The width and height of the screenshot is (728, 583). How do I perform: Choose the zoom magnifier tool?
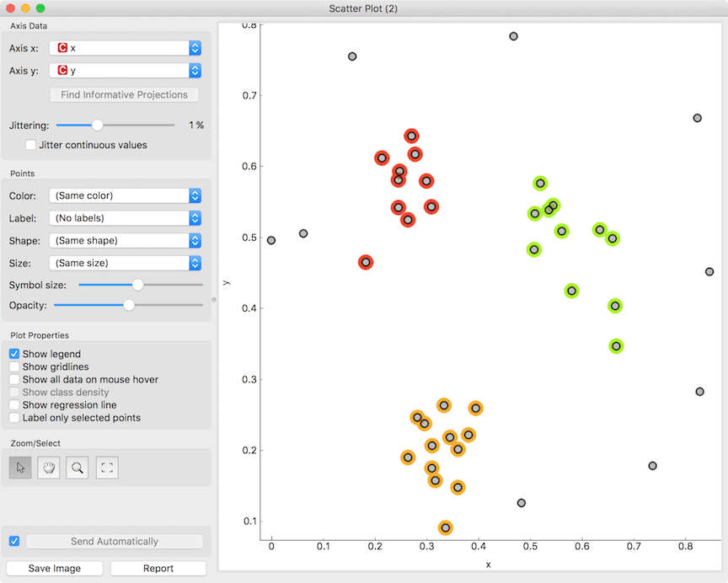point(77,468)
